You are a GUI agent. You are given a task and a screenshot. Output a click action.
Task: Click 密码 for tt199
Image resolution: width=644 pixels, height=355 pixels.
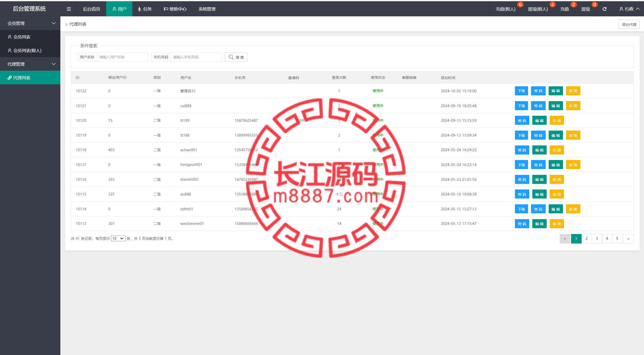522,121
